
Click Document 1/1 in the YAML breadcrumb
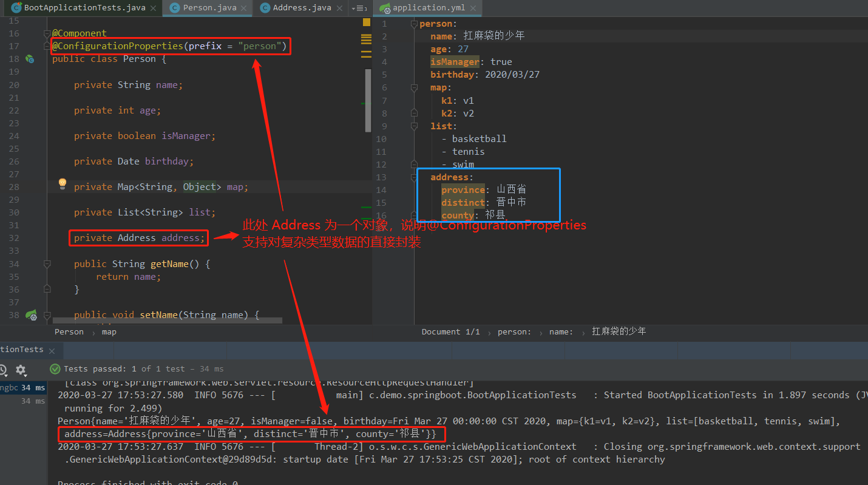click(450, 332)
